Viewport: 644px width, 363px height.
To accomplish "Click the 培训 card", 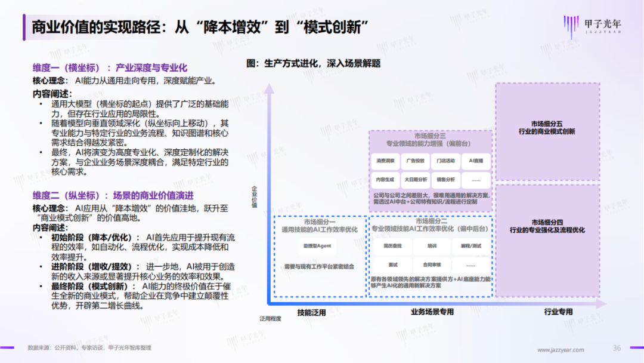I will [432, 246].
